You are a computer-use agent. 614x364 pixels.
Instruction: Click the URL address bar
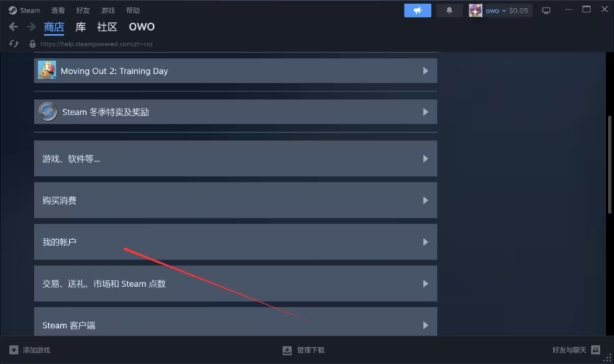tap(96, 44)
